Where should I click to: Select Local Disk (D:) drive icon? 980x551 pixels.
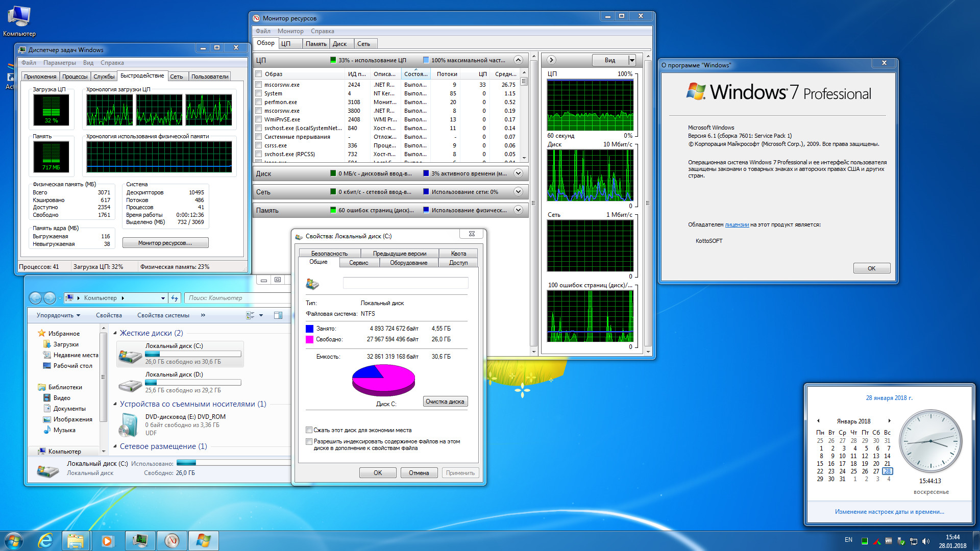point(130,385)
